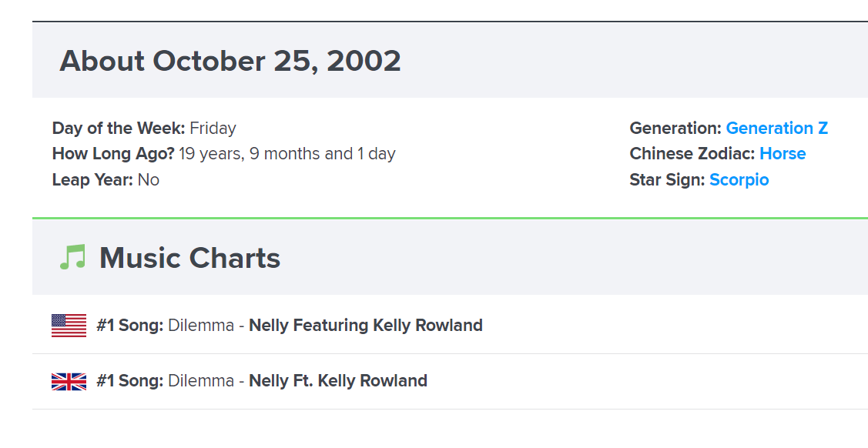Click Nelly Featuring Kelly Rowland artist text
This screenshot has height=448, width=868.
tap(365, 326)
